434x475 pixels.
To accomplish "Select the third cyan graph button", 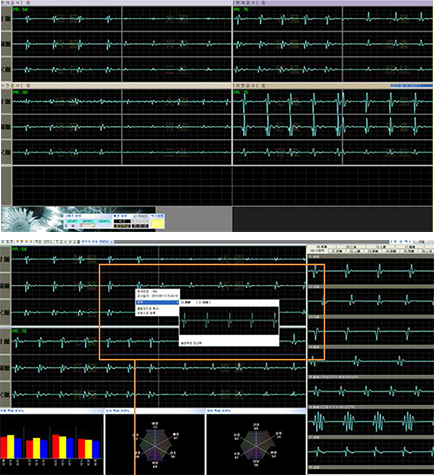I will click(104, 221).
